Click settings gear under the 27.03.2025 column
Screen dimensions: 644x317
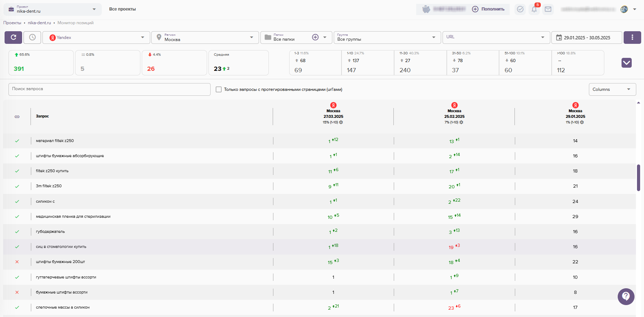click(x=341, y=122)
